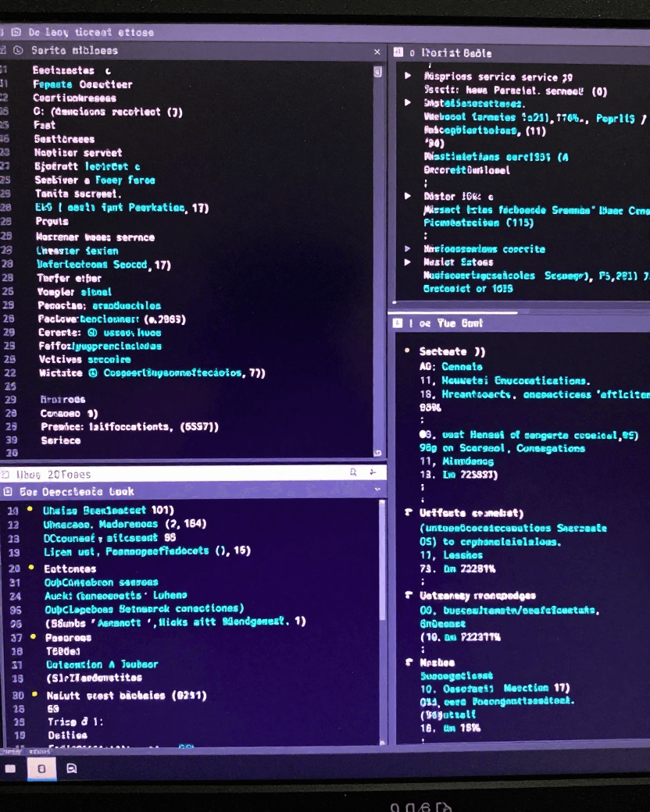Click the orange bullet beside "Secteate"
The width and height of the screenshot is (650, 812).
[x=407, y=351]
